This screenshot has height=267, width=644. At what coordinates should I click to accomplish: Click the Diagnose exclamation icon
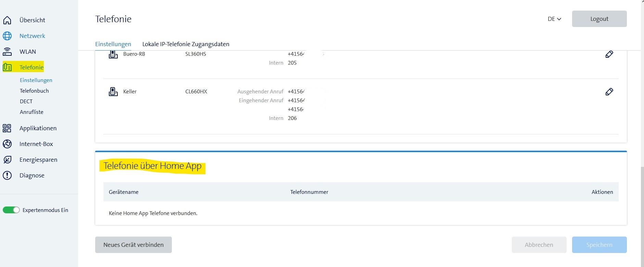pos(7,175)
